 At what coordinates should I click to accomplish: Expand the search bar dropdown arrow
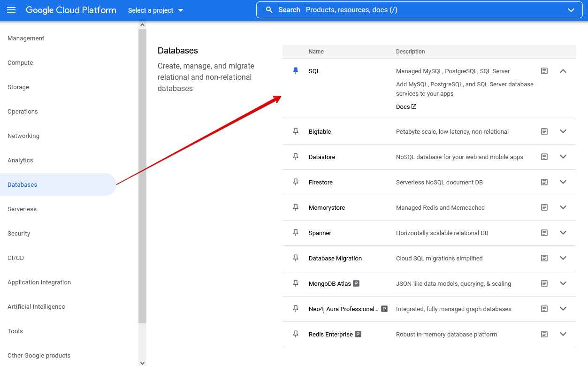571,10
